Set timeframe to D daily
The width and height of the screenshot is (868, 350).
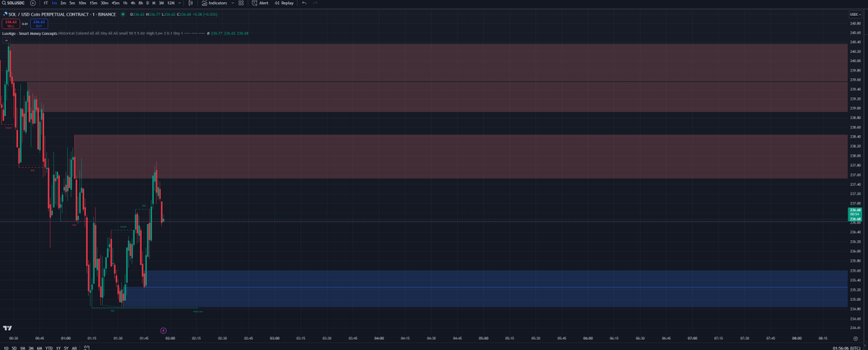coord(148,3)
